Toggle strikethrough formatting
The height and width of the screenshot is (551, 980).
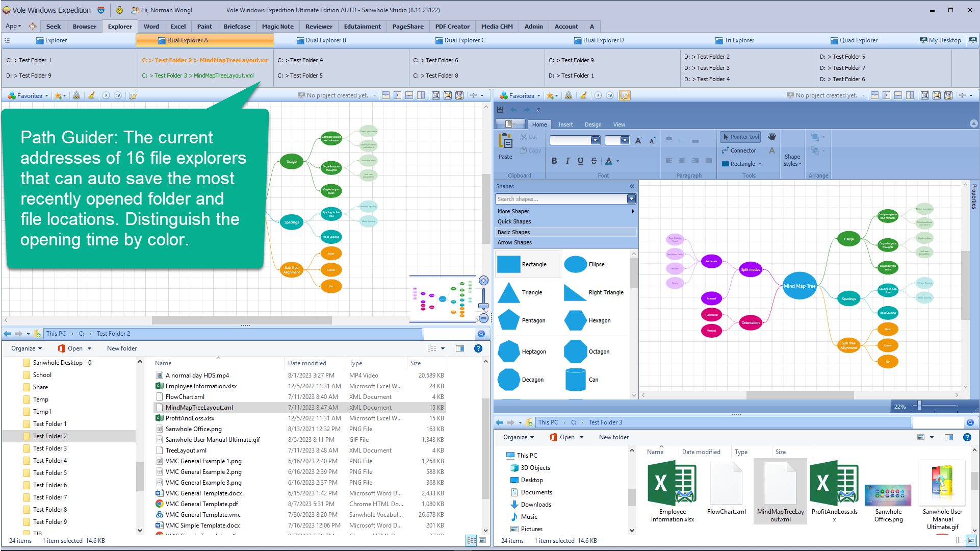594,161
